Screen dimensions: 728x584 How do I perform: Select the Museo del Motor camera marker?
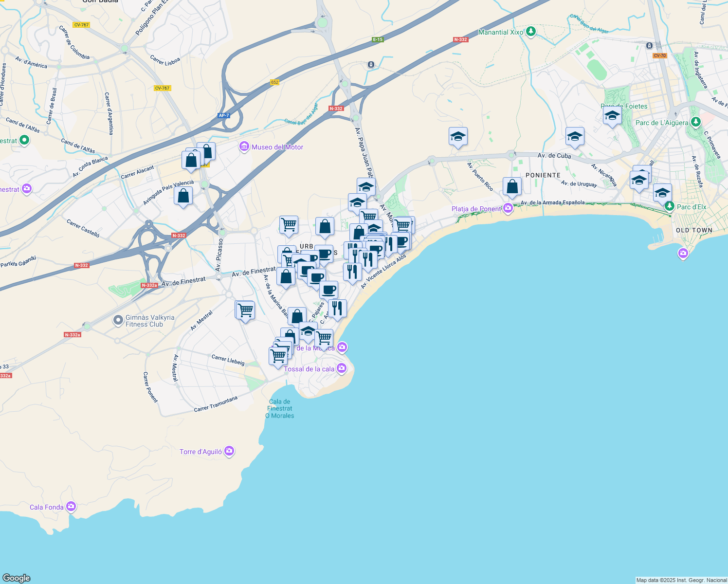click(244, 146)
